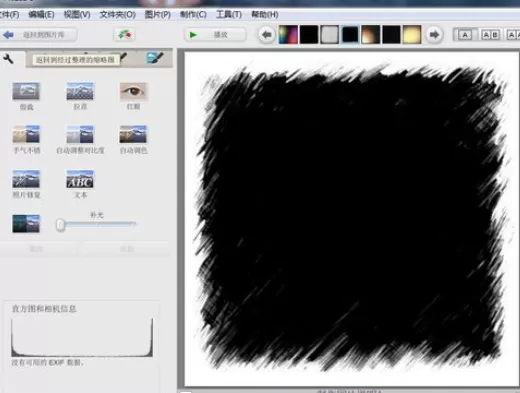Apply auto contrast (自动调整对比度)
The image size is (520, 393).
coord(80,140)
